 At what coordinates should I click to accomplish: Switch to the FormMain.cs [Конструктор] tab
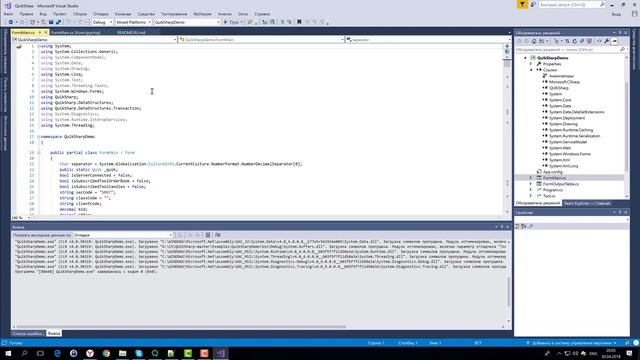click(x=76, y=32)
